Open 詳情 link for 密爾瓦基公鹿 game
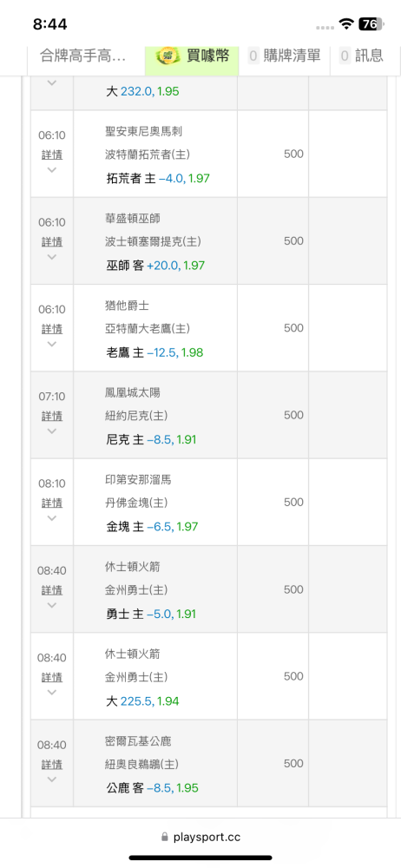This screenshot has width=401, height=868. [x=52, y=765]
